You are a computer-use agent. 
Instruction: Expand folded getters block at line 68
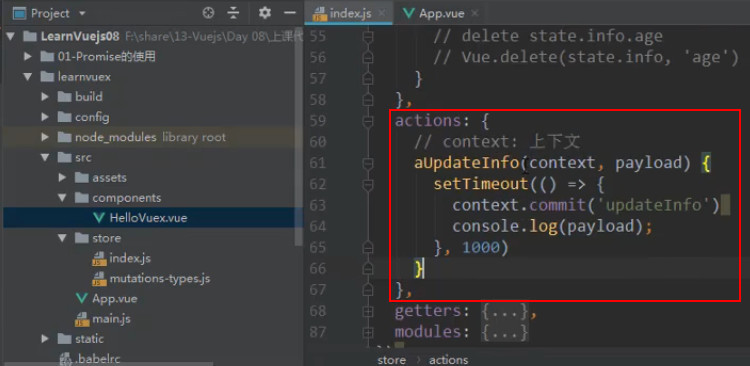368,311
